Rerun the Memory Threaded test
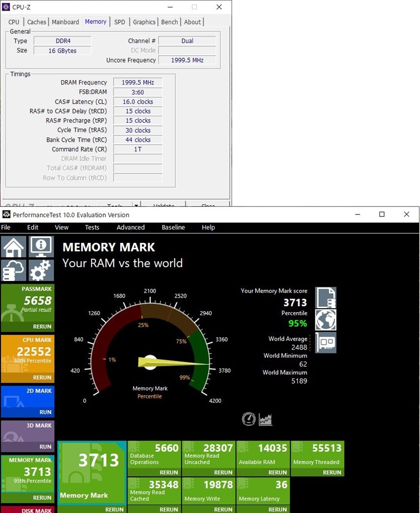 tap(332, 472)
